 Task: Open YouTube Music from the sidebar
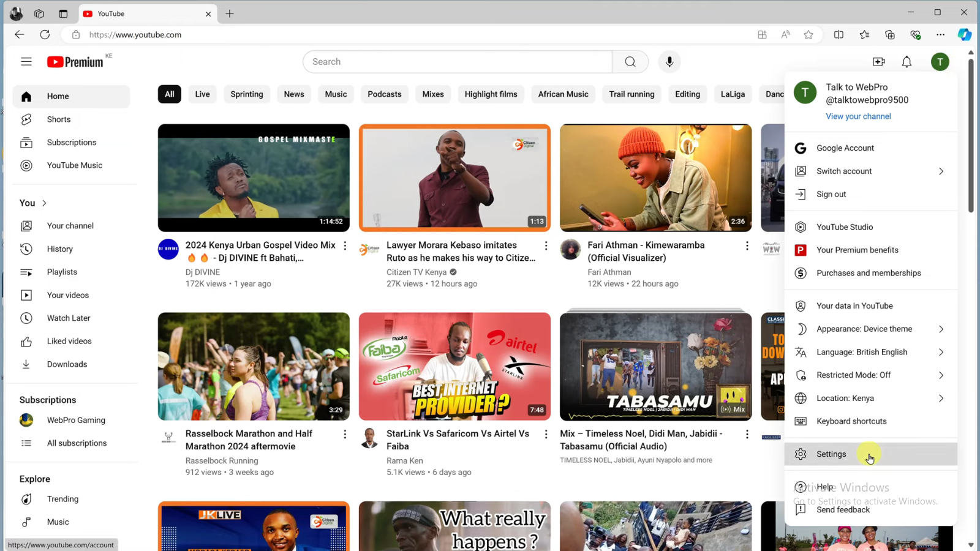coord(71,165)
